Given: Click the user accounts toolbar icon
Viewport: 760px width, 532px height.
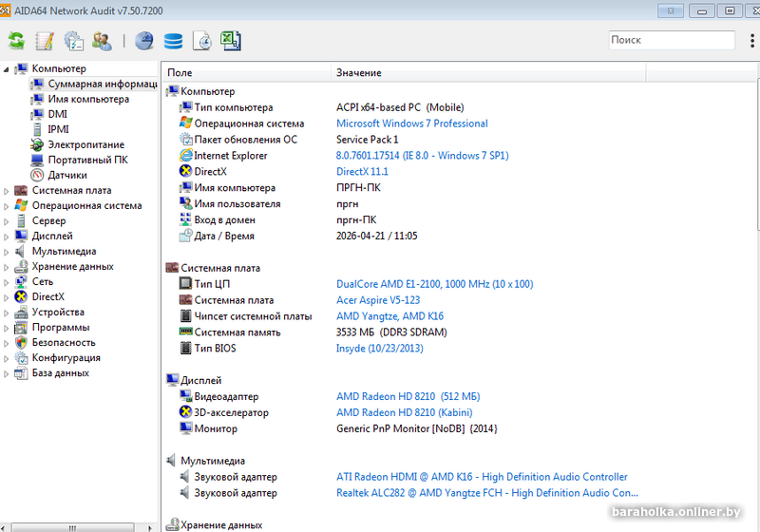Looking at the screenshot, I should tap(102, 41).
